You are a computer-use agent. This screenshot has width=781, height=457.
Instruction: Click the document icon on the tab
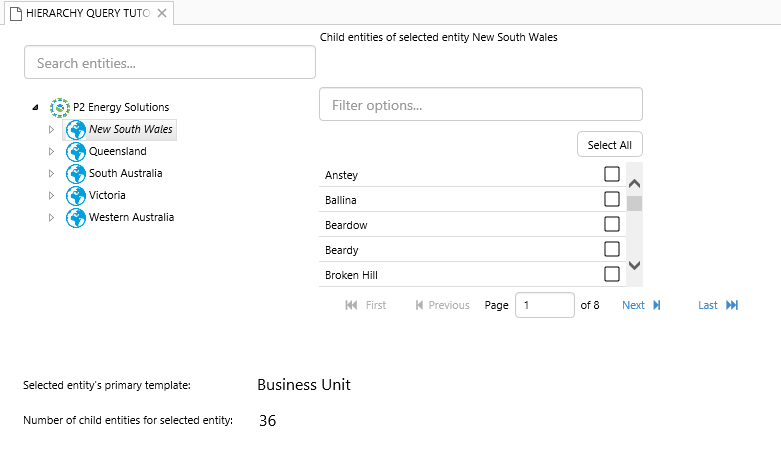15,13
